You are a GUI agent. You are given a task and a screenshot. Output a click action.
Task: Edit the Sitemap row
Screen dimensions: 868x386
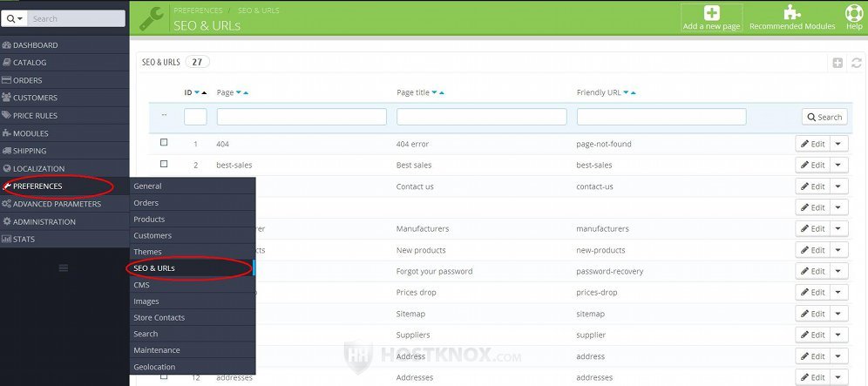pyautogui.click(x=812, y=314)
